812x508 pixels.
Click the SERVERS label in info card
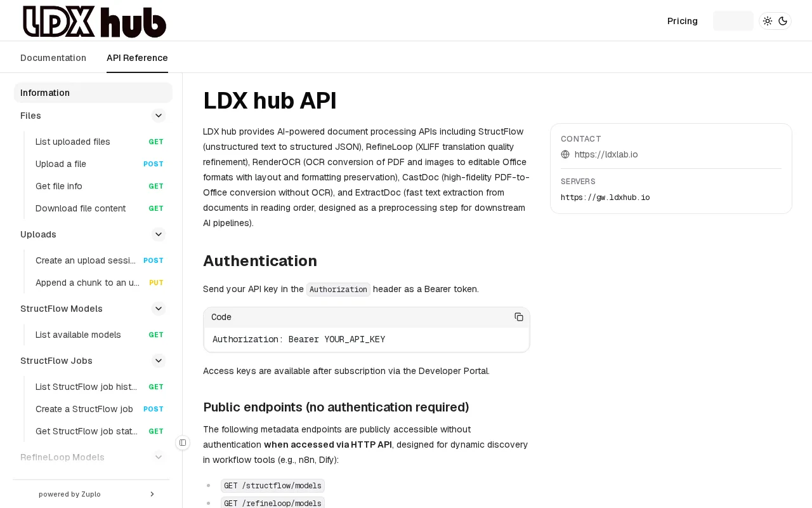click(578, 182)
